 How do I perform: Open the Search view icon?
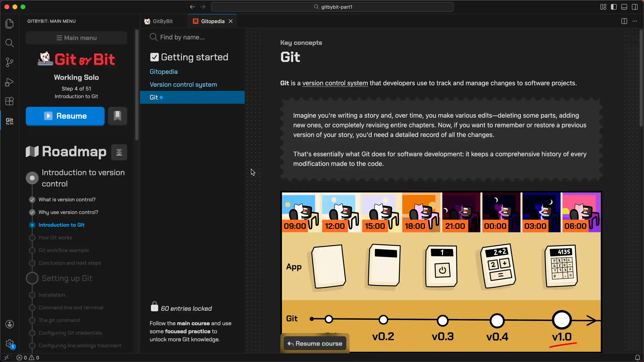tap(10, 43)
